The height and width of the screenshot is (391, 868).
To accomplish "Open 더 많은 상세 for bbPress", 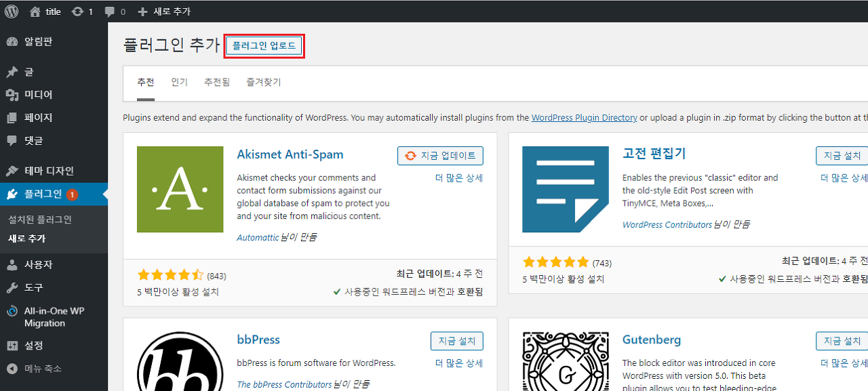I will [x=458, y=363].
